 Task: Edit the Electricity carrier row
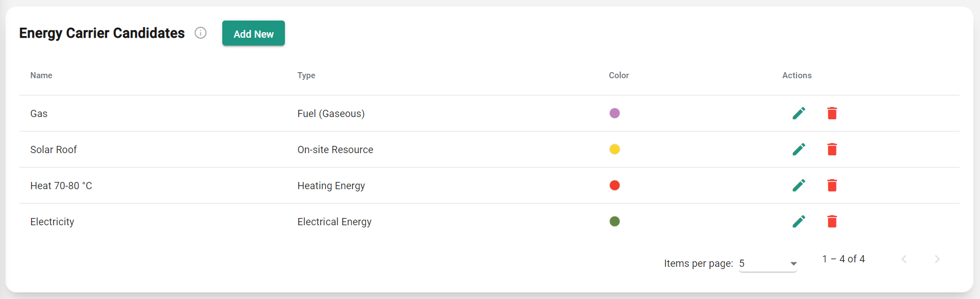click(799, 221)
